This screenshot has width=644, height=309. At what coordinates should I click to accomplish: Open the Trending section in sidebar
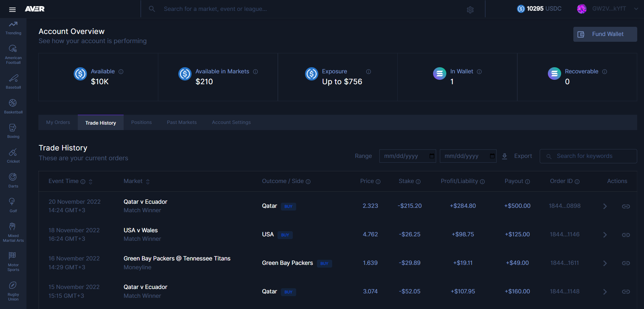(x=13, y=28)
